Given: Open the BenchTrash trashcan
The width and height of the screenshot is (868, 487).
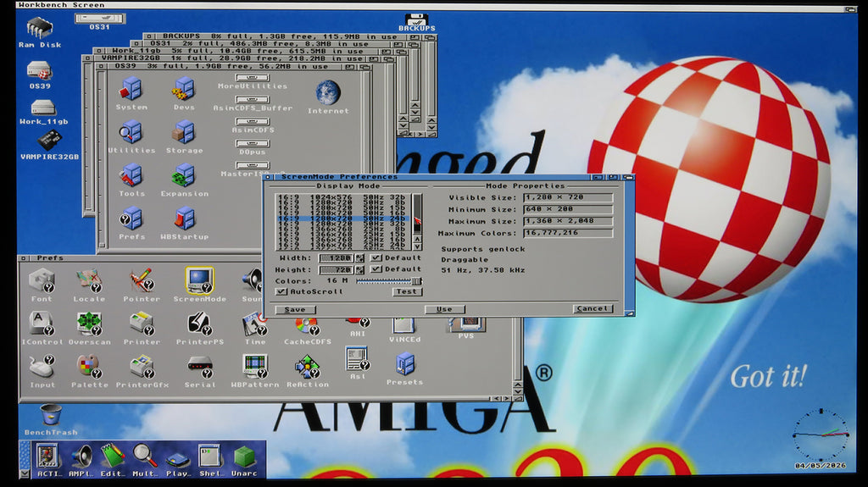Looking at the screenshot, I should click(51, 414).
